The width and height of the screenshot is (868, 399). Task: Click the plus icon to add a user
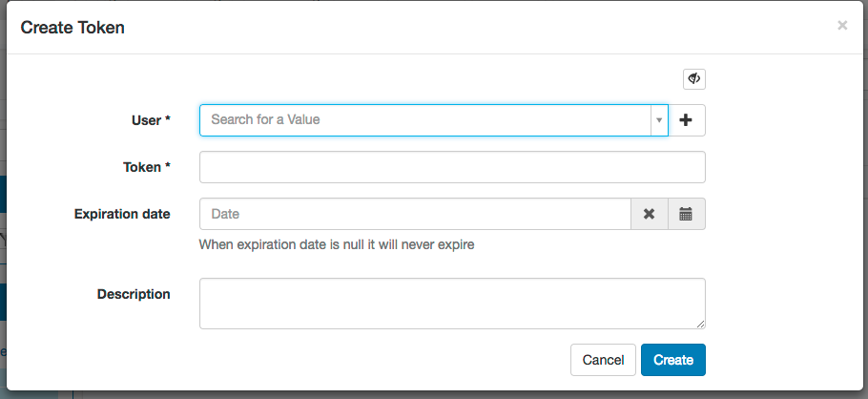tap(687, 120)
